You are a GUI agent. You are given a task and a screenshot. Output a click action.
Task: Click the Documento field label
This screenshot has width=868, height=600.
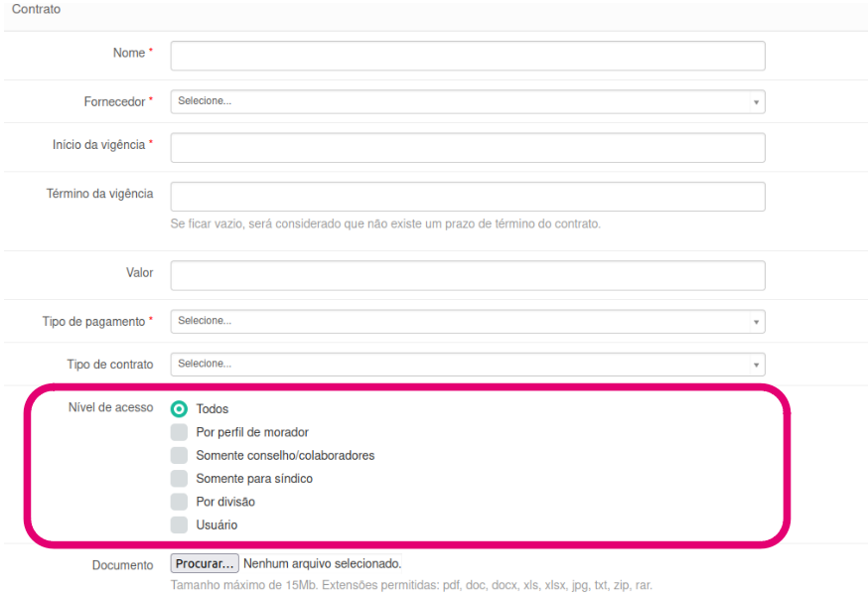[123, 565]
